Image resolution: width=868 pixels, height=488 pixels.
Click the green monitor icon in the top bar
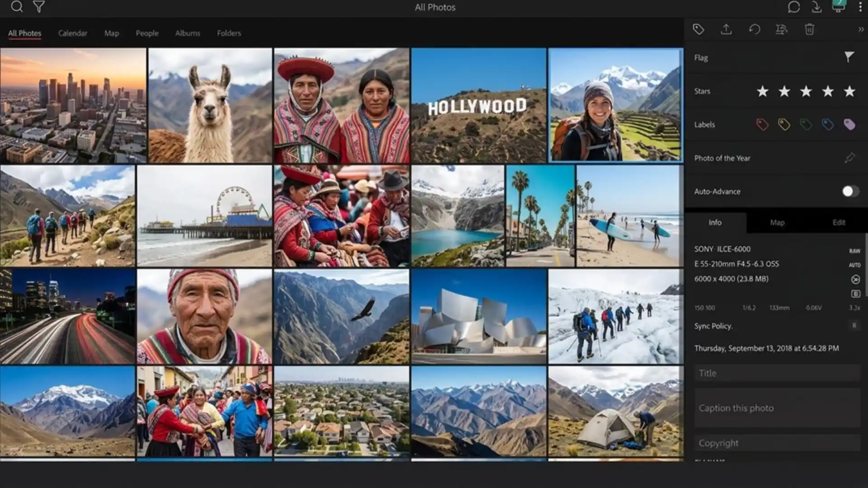click(839, 6)
